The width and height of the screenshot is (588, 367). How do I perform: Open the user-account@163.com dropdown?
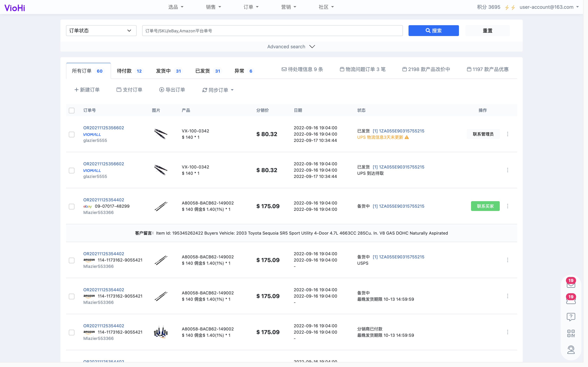click(x=549, y=7)
